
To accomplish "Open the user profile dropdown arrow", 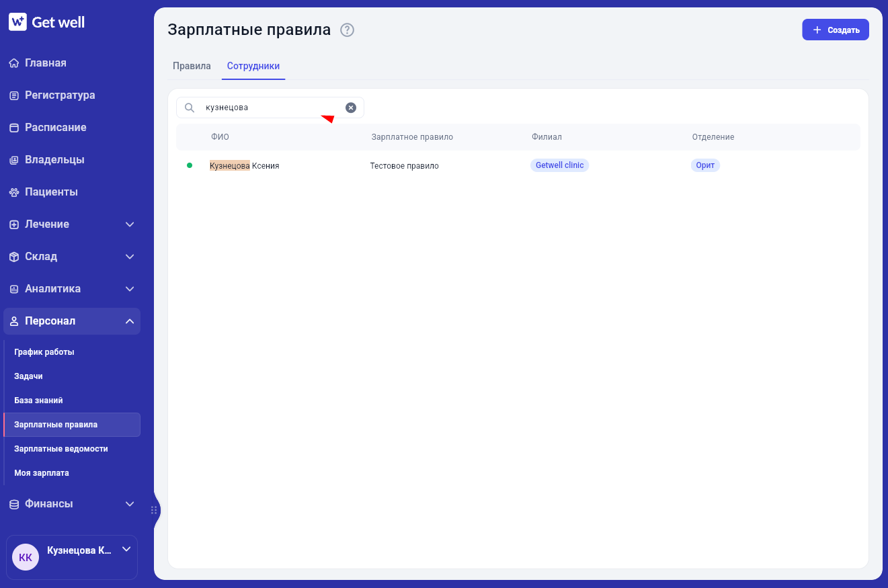I will (126, 550).
